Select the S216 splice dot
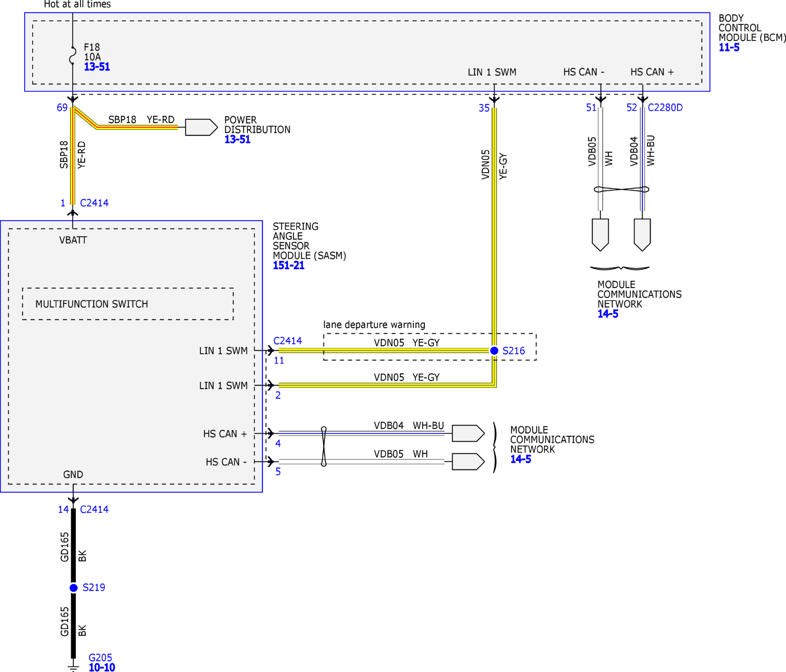 [x=494, y=351]
